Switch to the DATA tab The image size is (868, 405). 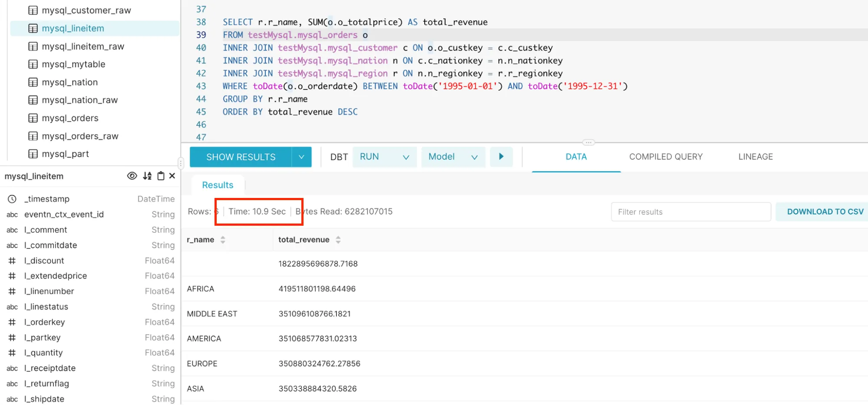pyautogui.click(x=576, y=157)
